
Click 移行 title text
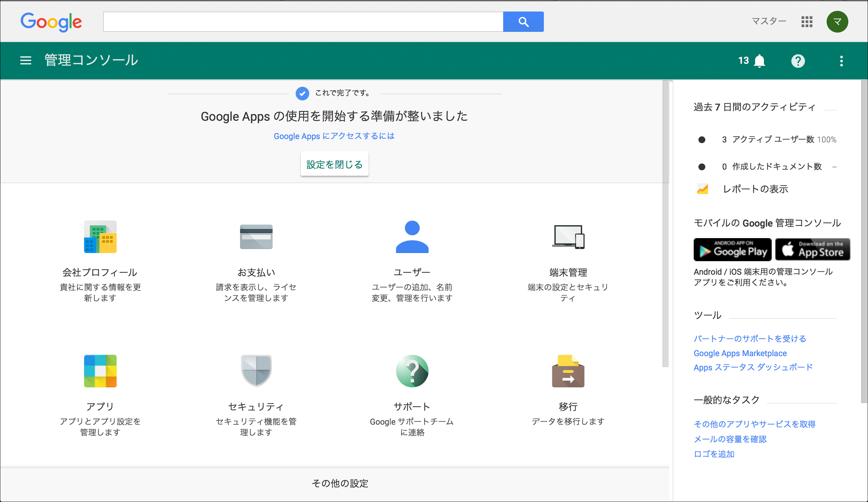point(568,407)
